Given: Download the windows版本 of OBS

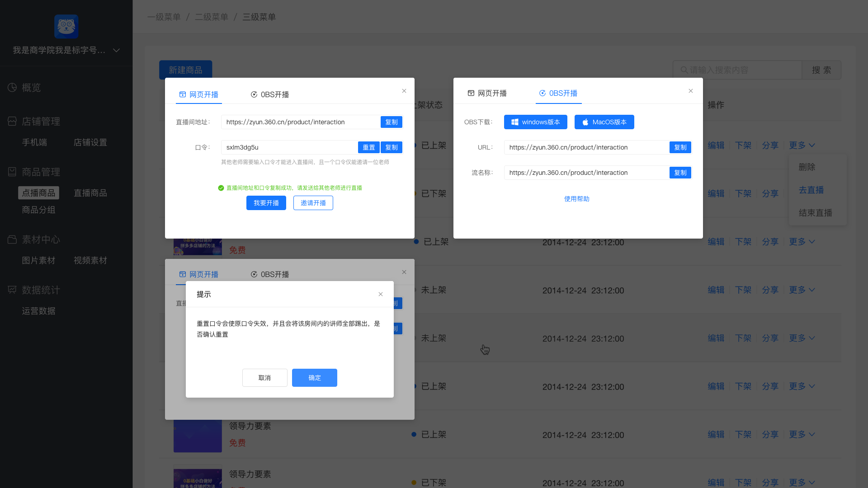Looking at the screenshot, I should (536, 122).
